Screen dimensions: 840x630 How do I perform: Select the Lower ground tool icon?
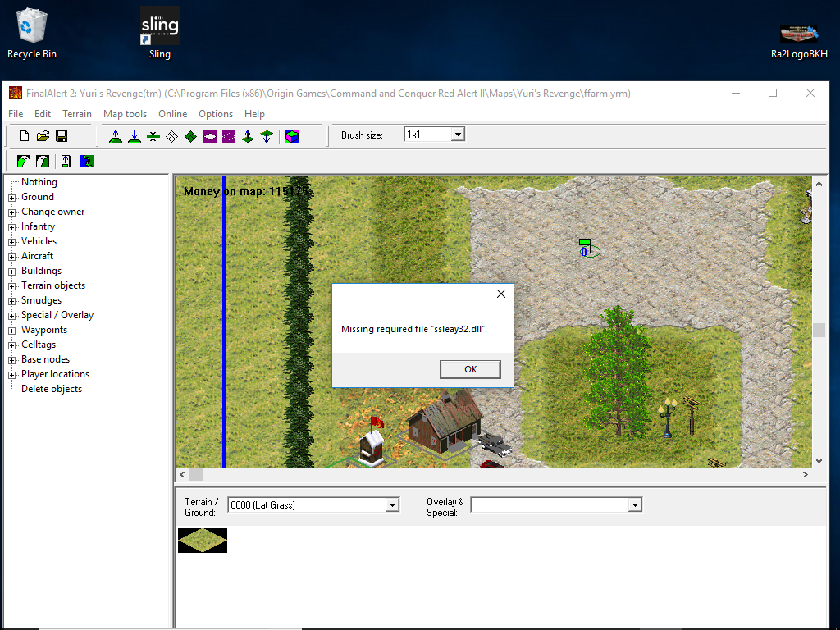(135, 137)
